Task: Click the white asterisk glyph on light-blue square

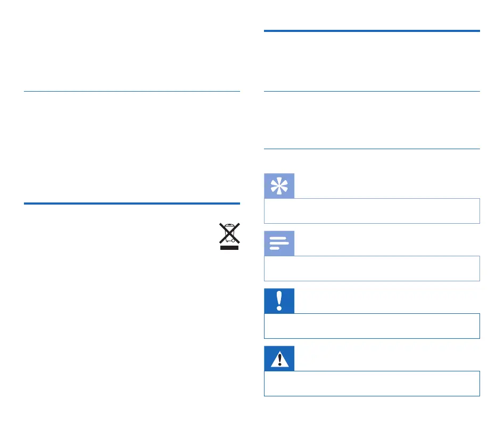Action: pyautogui.click(x=279, y=186)
